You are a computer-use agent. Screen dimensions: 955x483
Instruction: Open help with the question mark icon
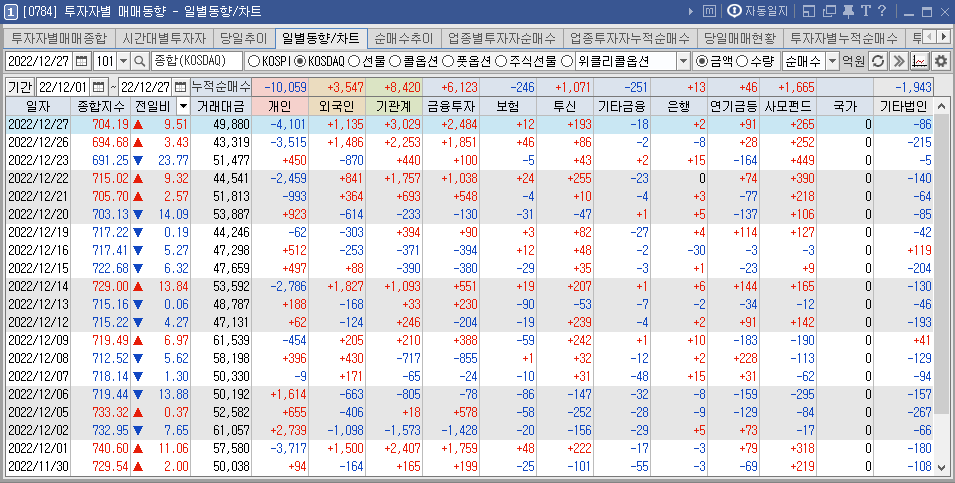pos(882,12)
